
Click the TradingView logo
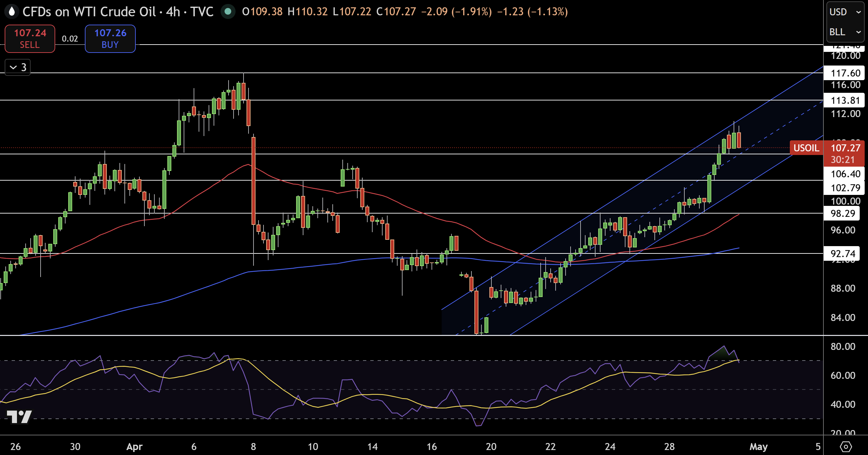[x=19, y=417]
